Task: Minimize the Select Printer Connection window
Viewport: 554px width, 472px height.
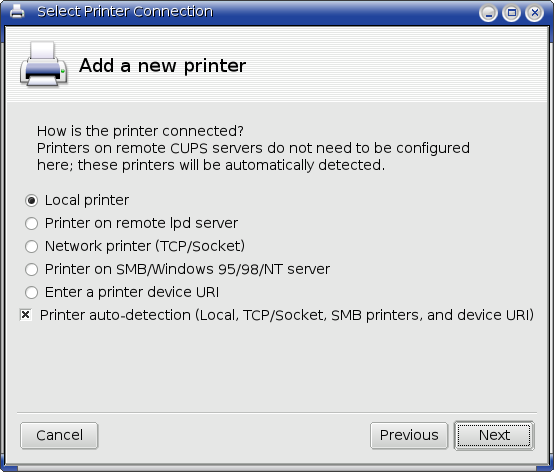Action: click(x=488, y=13)
